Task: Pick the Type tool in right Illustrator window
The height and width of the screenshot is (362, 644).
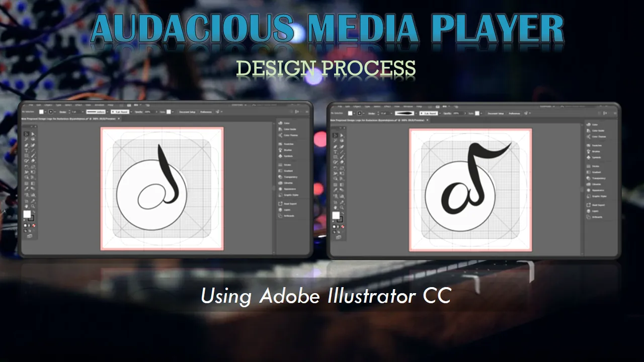Action: click(x=335, y=152)
